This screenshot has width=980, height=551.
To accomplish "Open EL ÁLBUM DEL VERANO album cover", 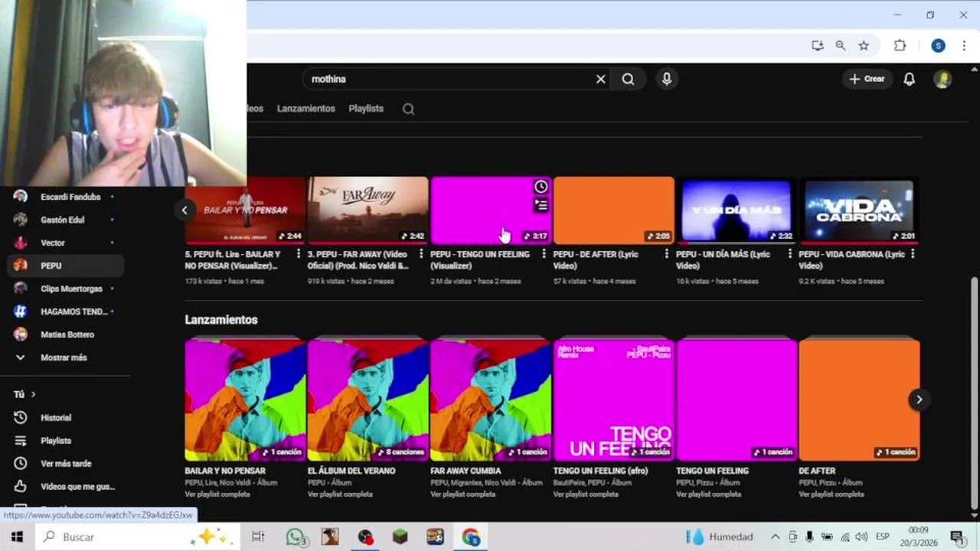I will [x=367, y=399].
